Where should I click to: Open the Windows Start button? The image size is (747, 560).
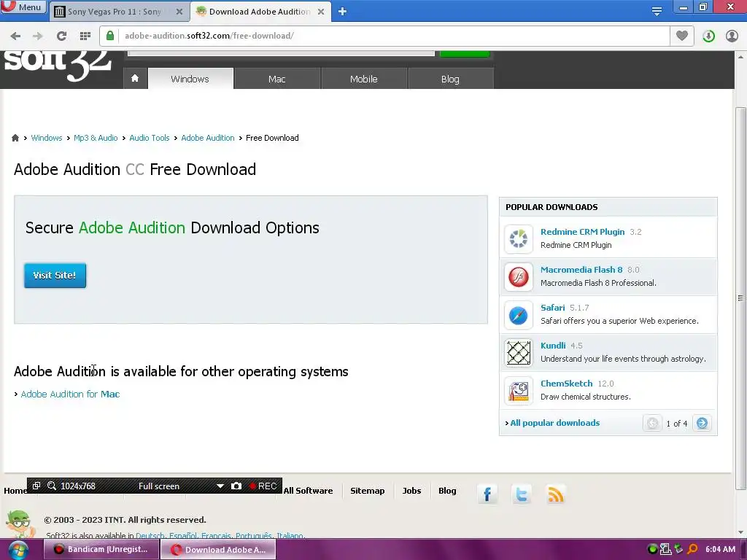point(18,550)
